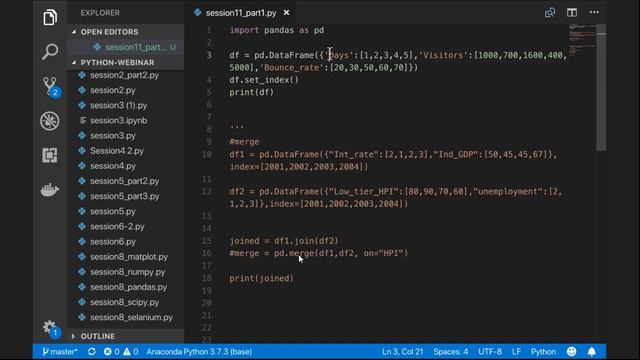Click the editor vertical scrollbar thumb

pyautogui.click(x=601, y=87)
